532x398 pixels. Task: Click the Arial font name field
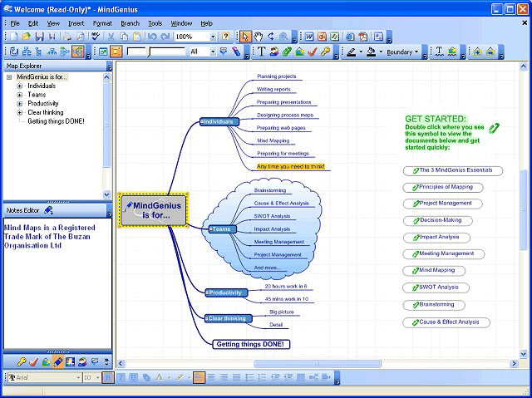[45, 377]
